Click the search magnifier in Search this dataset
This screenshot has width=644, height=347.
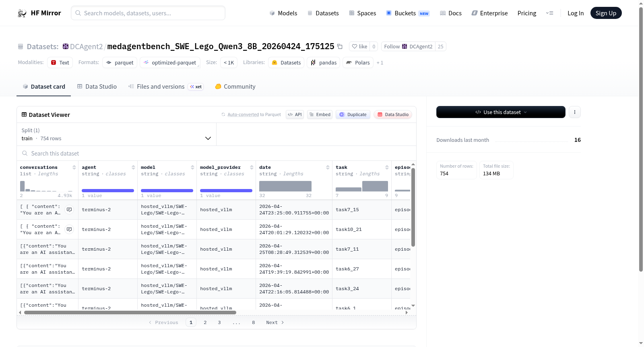[x=25, y=153]
